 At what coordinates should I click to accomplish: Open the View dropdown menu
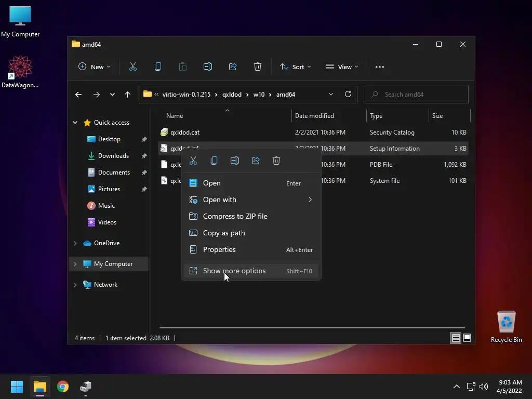(x=342, y=67)
